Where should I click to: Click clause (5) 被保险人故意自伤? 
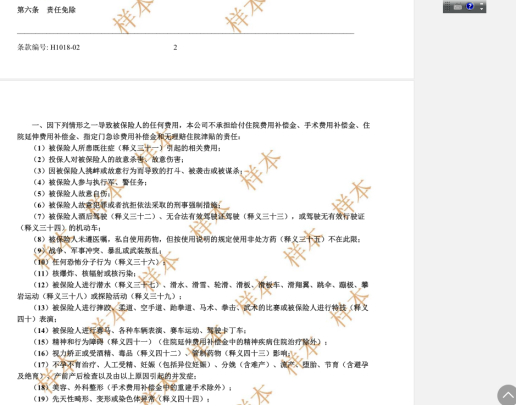71,194
